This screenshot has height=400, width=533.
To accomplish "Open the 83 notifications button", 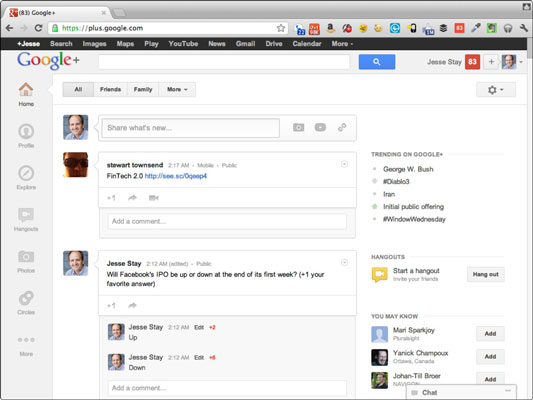I will pos(472,62).
